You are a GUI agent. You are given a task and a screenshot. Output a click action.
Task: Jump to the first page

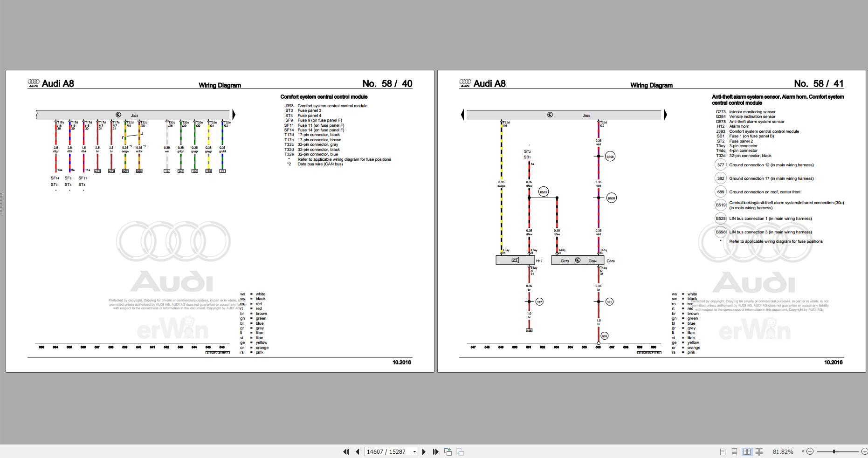pos(346,451)
